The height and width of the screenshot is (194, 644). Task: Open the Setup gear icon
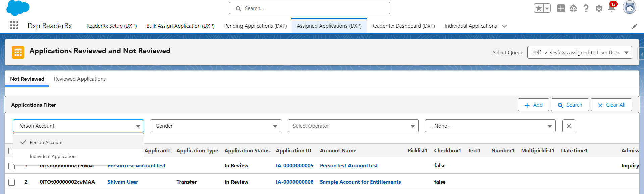(x=599, y=8)
